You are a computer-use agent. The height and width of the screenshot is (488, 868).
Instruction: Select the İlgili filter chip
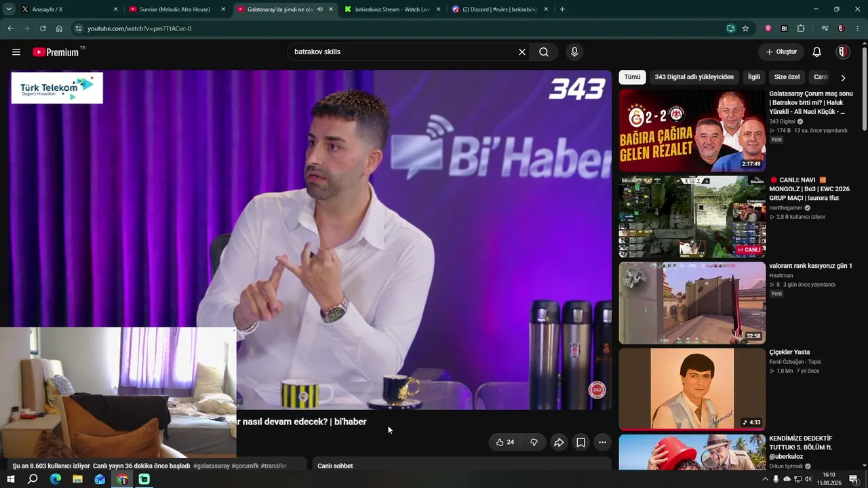coord(754,77)
